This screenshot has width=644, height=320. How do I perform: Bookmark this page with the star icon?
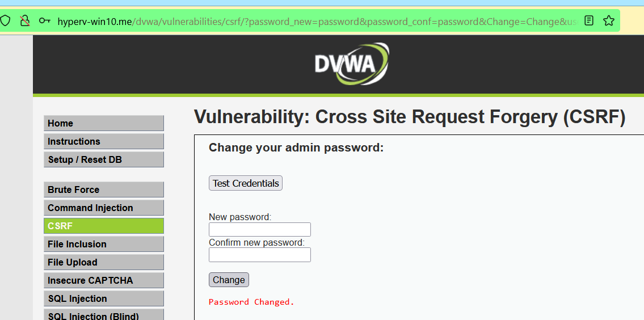click(x=609, y=21)
